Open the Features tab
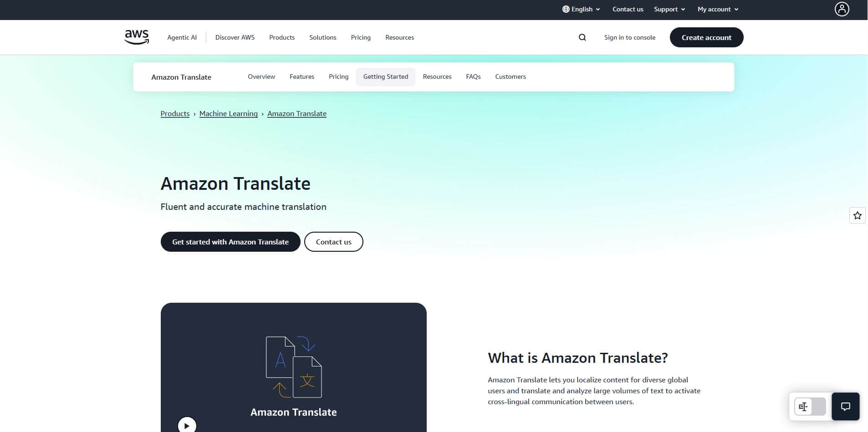868x432 pixels. pos(301,76)
